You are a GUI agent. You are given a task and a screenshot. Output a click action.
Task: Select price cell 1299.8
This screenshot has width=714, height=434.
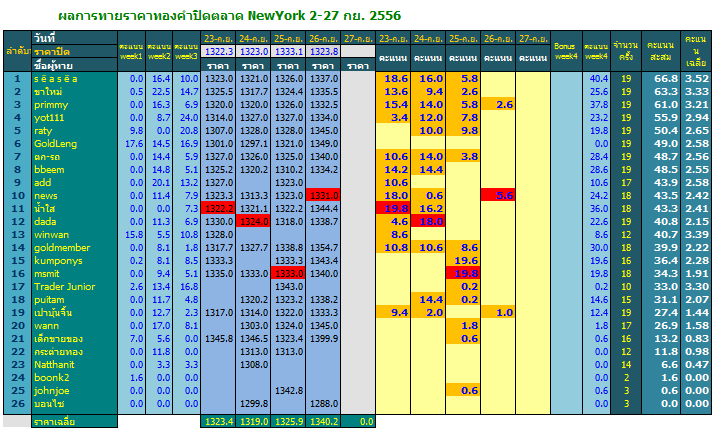254,404
